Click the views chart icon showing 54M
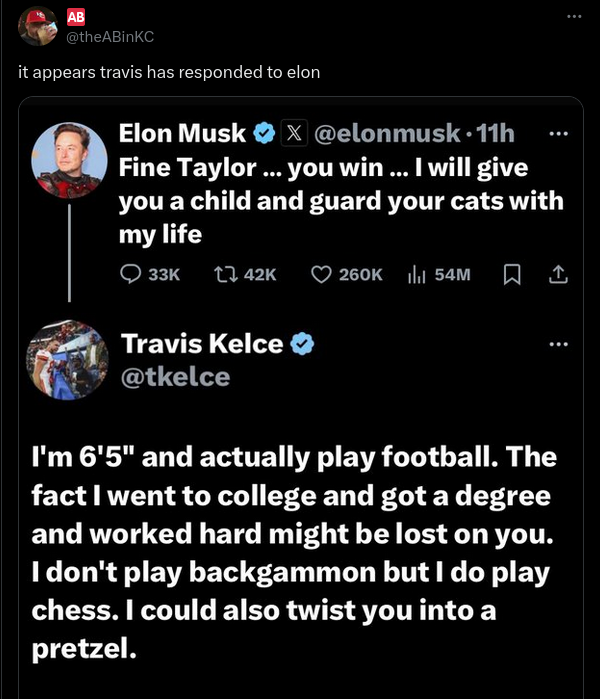This screenshot has height=699, width=600. [417, 273]
